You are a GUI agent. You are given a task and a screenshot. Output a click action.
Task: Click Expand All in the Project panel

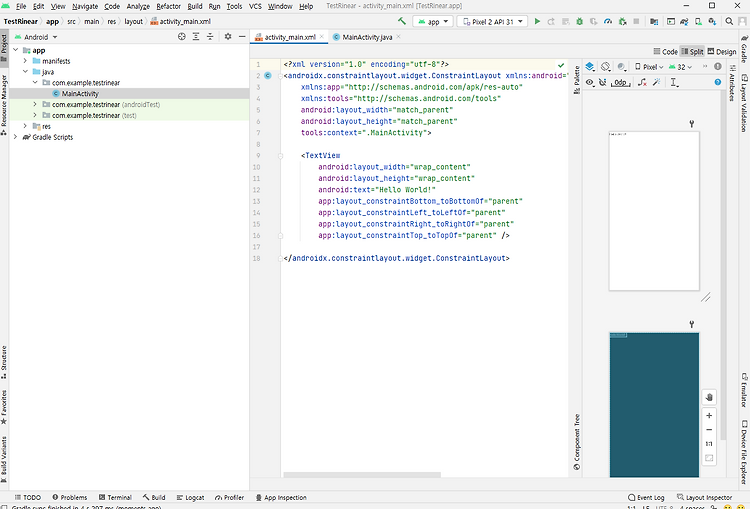196,37
